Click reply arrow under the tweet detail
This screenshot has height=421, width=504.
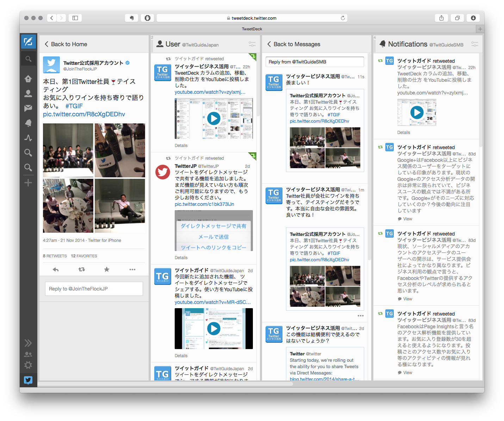(56, 269)
